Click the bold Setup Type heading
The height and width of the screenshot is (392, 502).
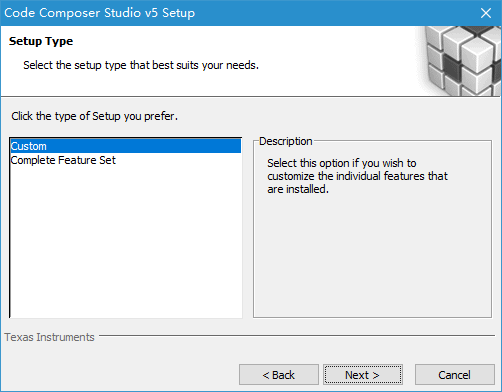click(x=41, y=41)
